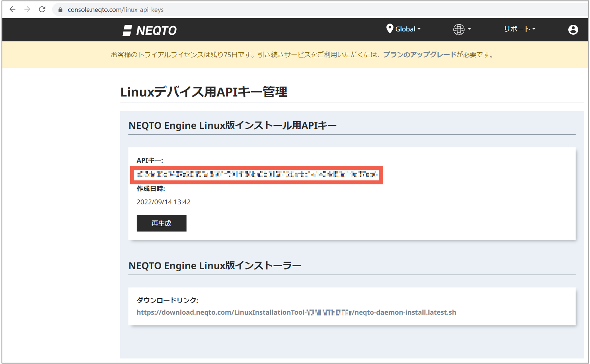Image resolution: width=590 pixels, height=364 pixels.
Task: Click the location pin icon next to Global
Action: (389, 29)
